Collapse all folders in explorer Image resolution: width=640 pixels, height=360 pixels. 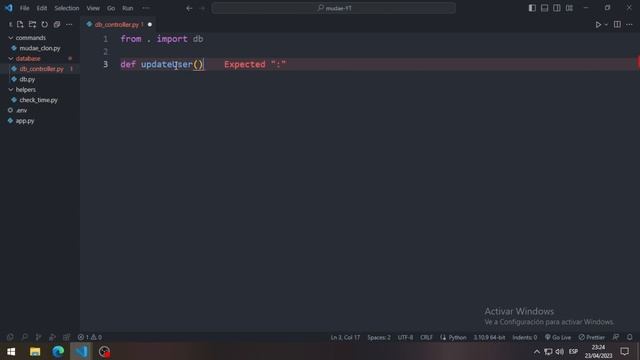tap(57, 24)
